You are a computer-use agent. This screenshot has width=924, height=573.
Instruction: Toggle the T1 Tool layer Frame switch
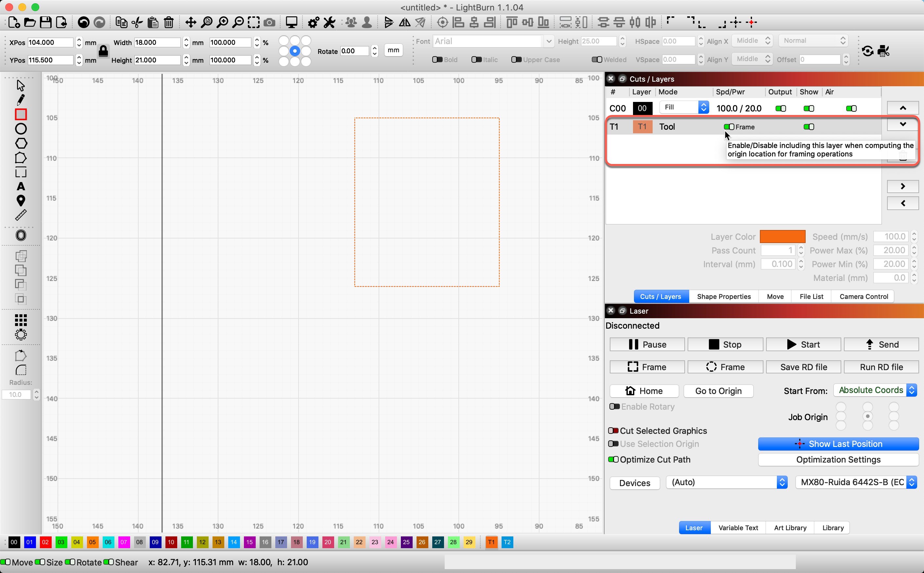click(729, 127)
